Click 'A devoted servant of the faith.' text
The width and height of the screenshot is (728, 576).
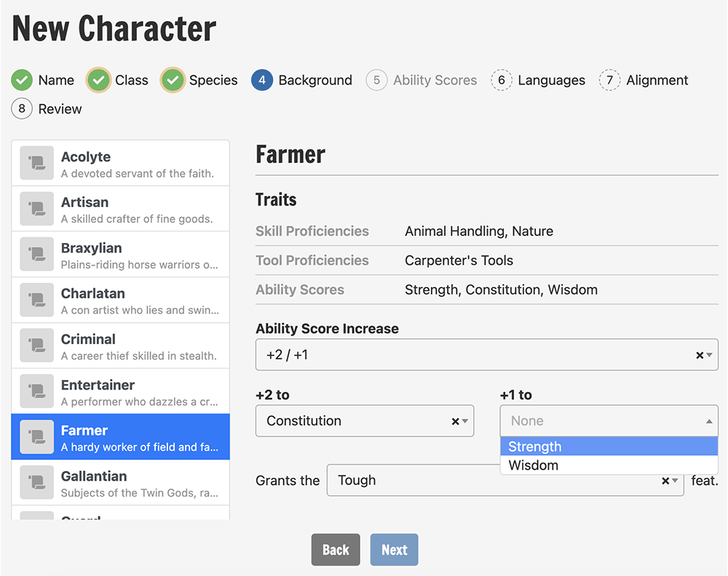138,173
